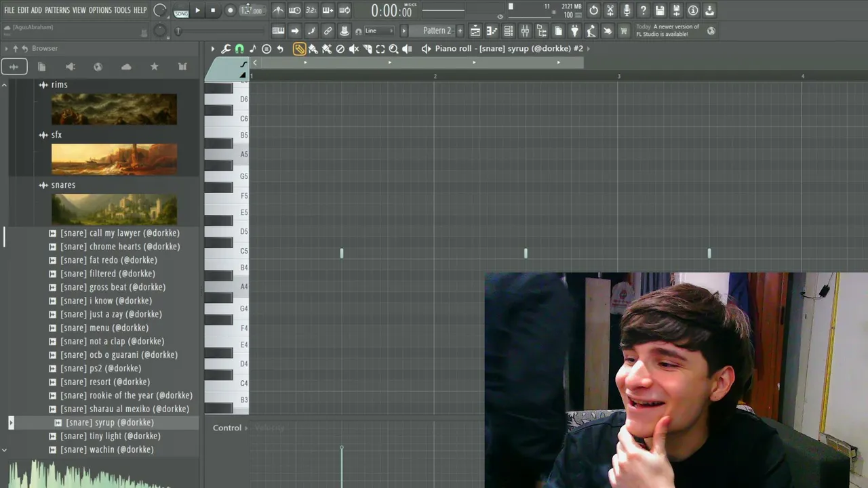Toggle countdown before recording

(311, 10)
